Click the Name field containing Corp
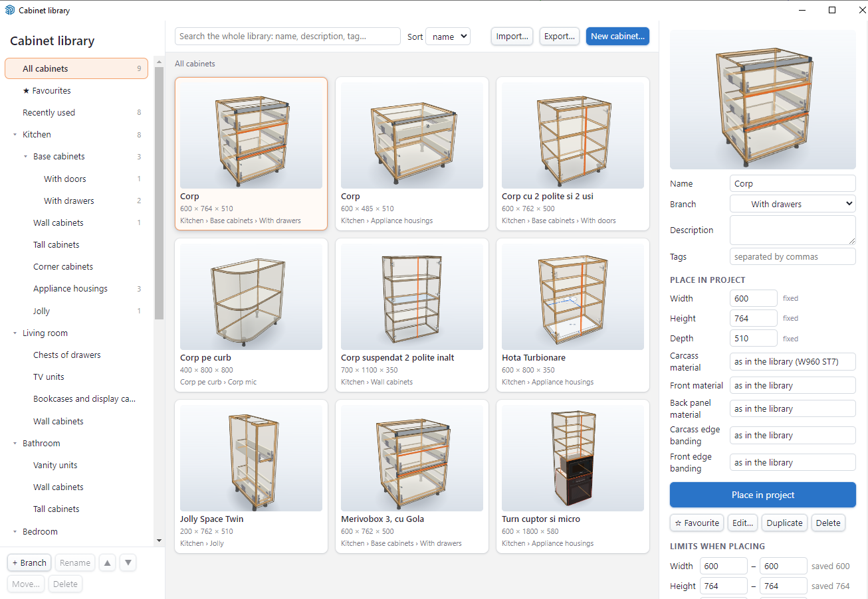Viewport: 868px width, 599px height. pos(793,183)
